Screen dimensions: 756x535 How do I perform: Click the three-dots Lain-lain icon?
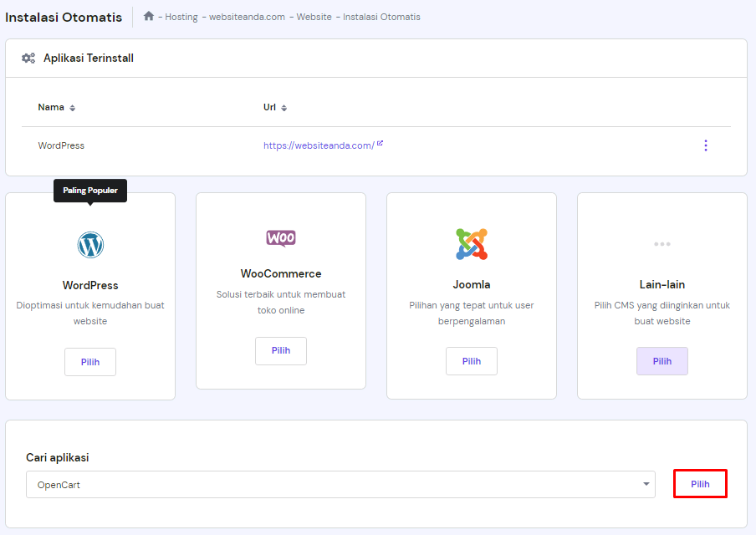(662, 244)
